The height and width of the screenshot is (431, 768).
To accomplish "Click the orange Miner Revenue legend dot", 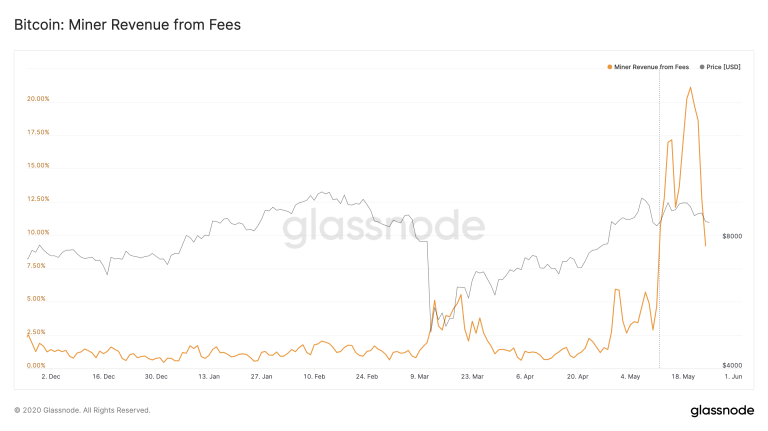I will pyautogui.click(x=609, y=67).
